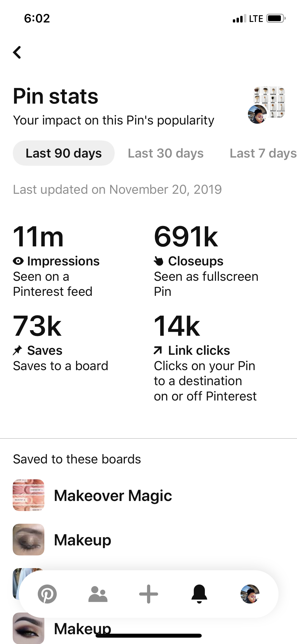297x644 pixels.
Task: Open the Following people icon
Action: [x=98, y=594]
